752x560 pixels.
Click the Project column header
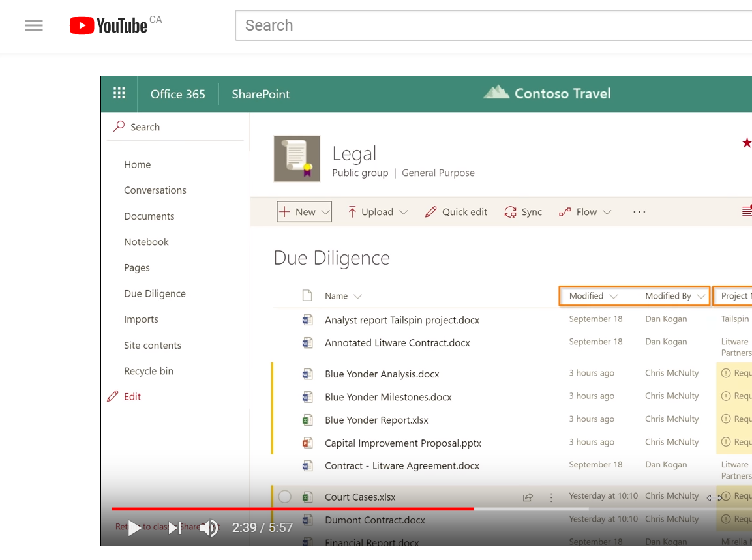pos(734,296)
